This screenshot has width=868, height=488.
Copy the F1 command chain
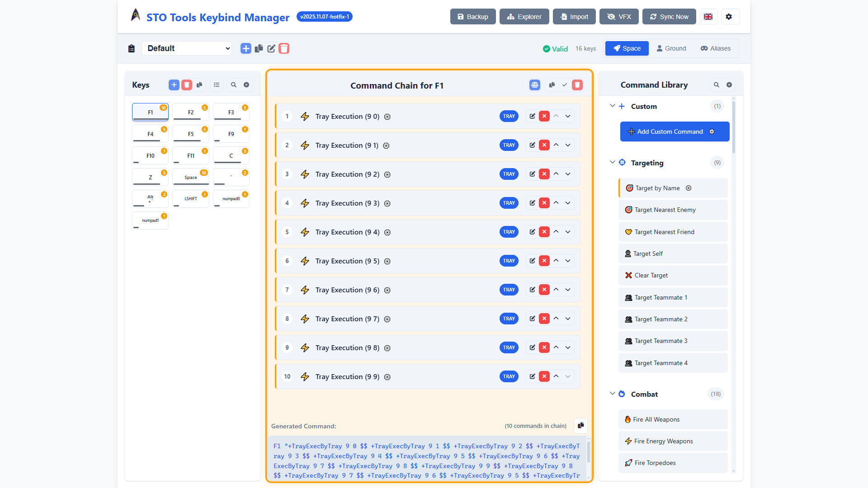552,84
